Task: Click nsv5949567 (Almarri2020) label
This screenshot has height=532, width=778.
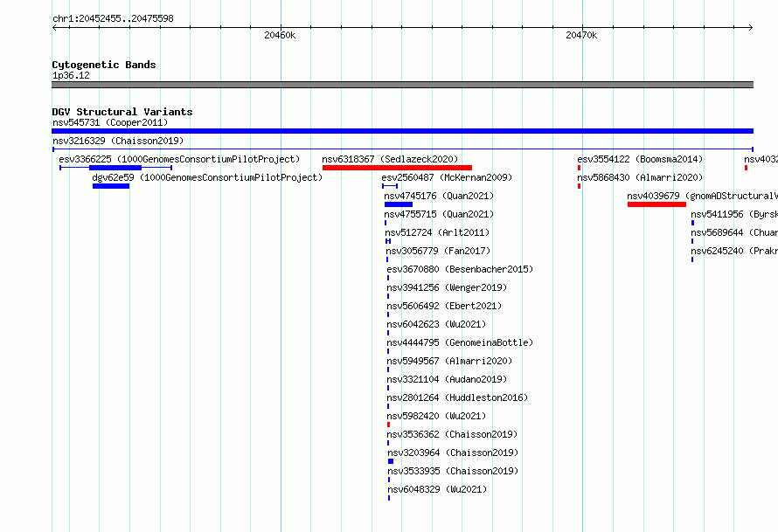Action: 449,361
